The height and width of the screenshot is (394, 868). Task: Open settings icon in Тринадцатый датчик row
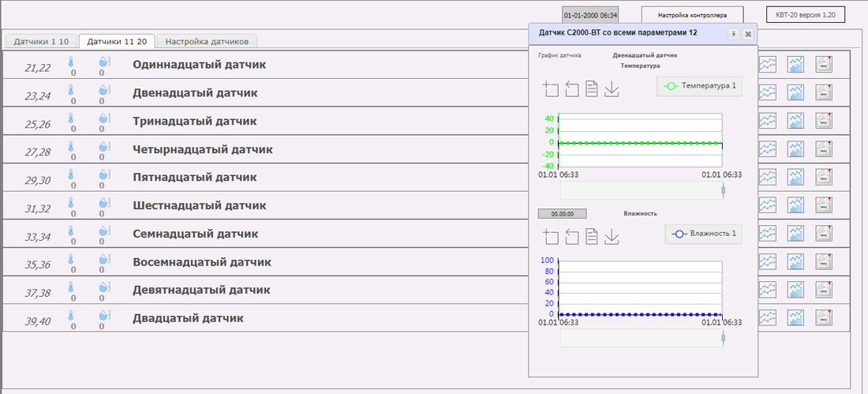click(x=824, y=121)
